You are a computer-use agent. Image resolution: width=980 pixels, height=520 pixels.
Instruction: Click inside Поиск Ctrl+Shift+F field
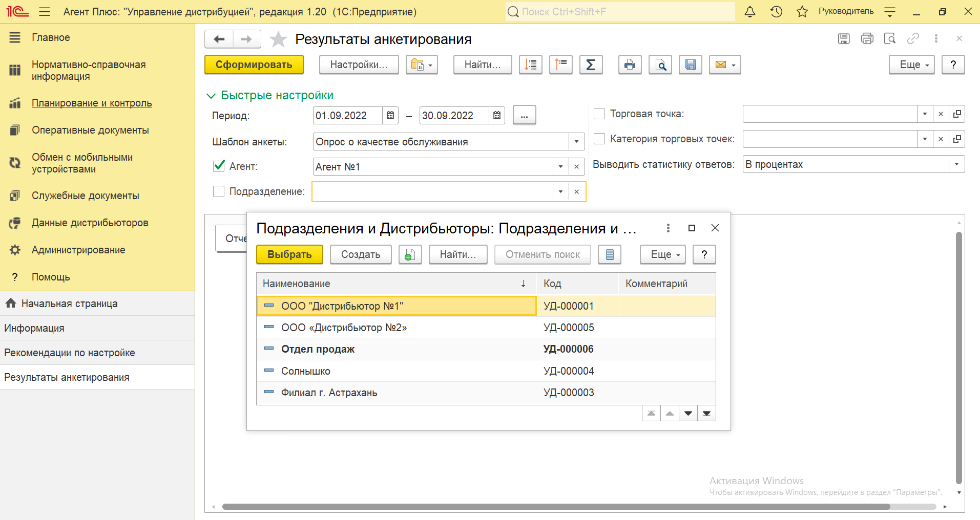[620, 12]
